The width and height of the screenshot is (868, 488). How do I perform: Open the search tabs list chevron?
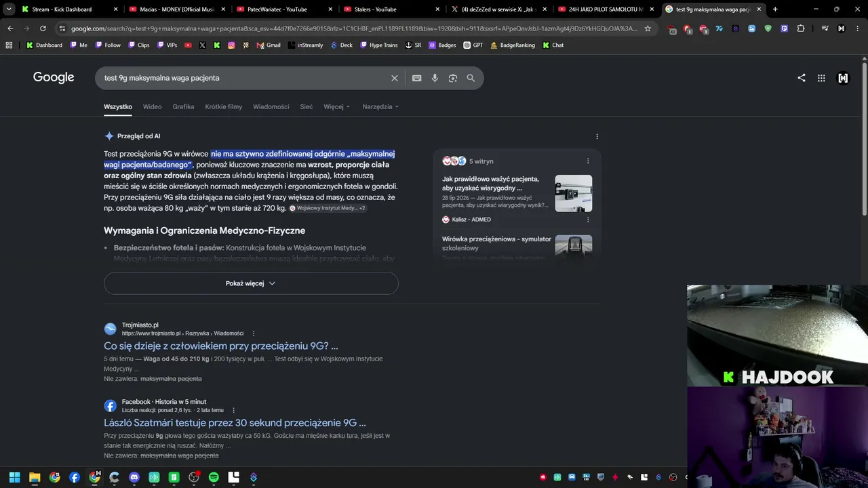(9, 9)
